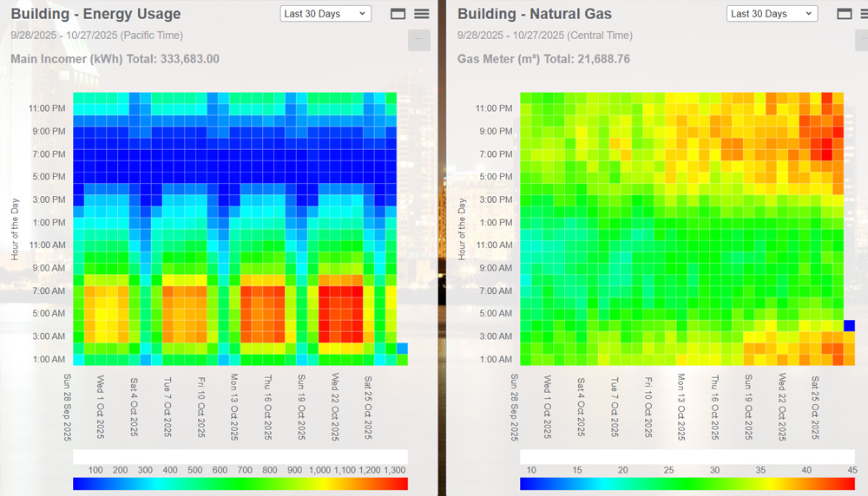868x496 pixels.
Task: Maximize the Energy Usage panel
Action: click(x=398, y=14)
